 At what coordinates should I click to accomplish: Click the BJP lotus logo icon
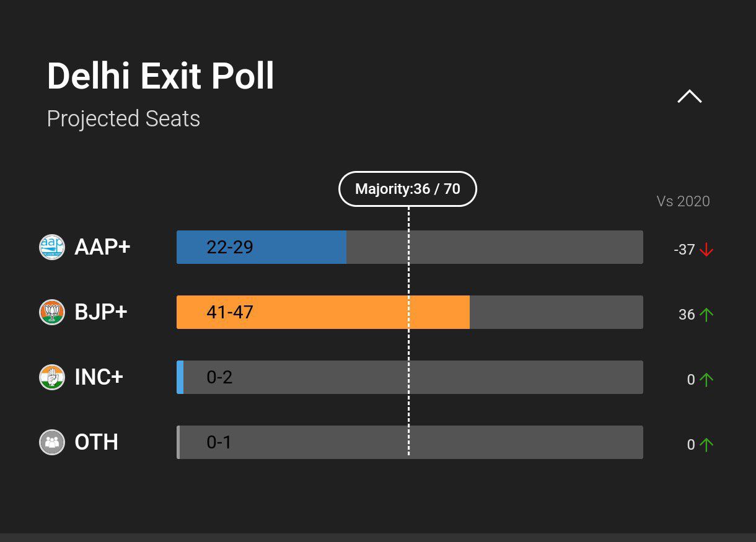(x=52, y=312)
